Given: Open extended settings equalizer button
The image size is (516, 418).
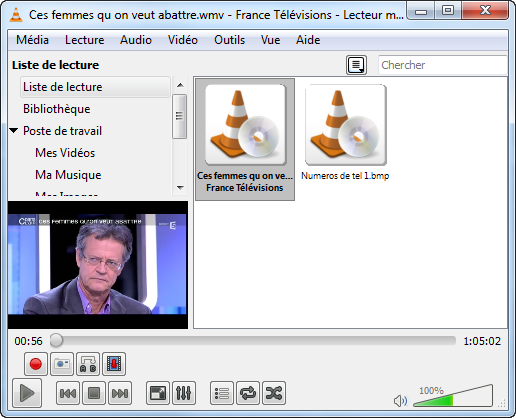Looking at the screenshot, I should [x=184, y=393].
